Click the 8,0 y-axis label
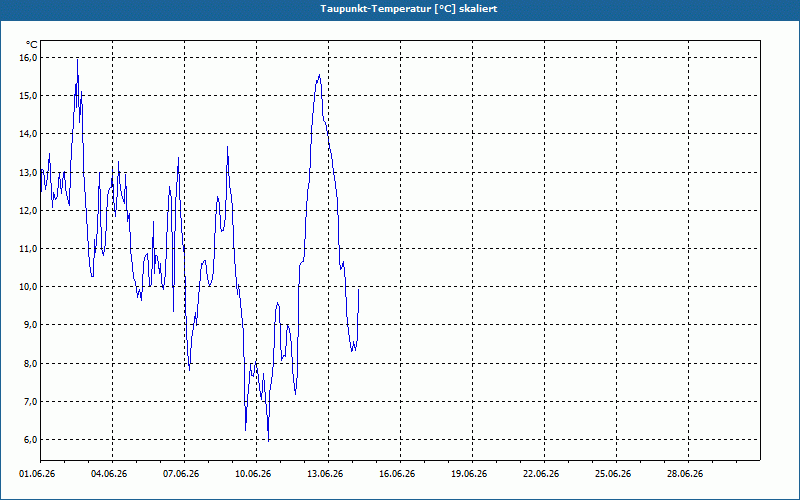Image resolution: width=800 pixels, height=500 pixels. click(x=30, y=364)
